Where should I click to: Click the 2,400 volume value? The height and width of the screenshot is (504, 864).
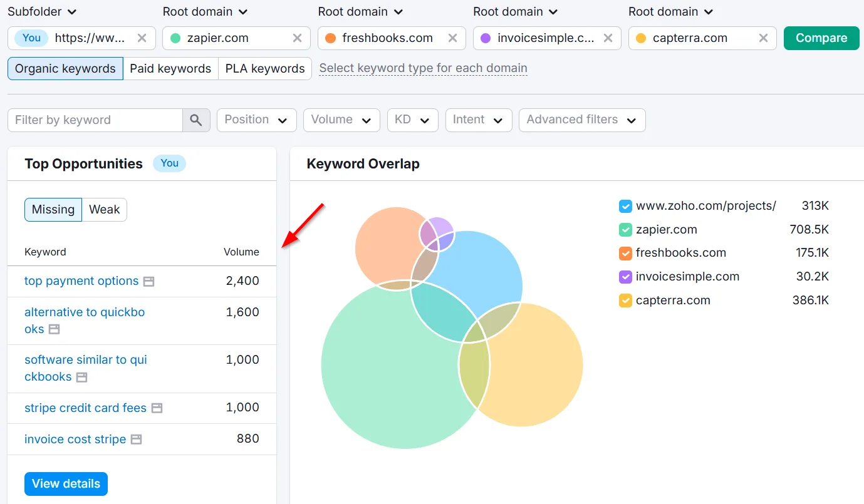tap(242, 281)
